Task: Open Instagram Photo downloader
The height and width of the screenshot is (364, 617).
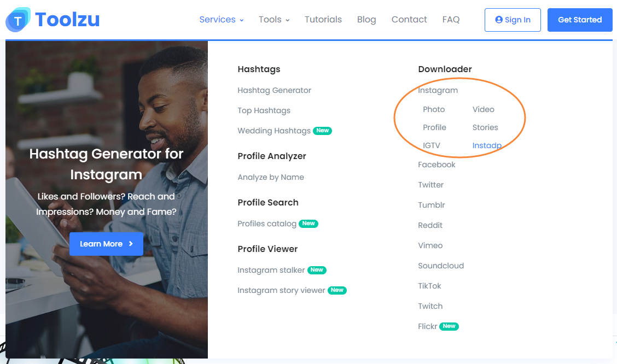Action: 434,109
